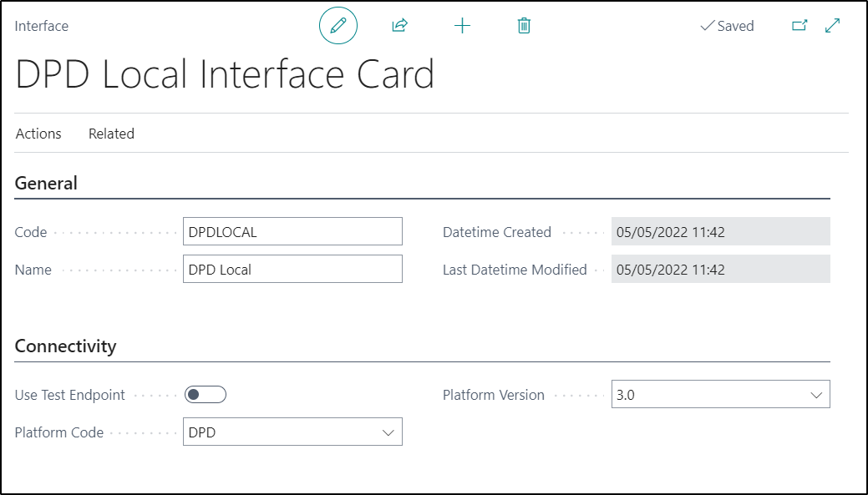The height and width of the screenshot is (495, 868).
Task: Click the Code field label
Action: pos(30,232)
